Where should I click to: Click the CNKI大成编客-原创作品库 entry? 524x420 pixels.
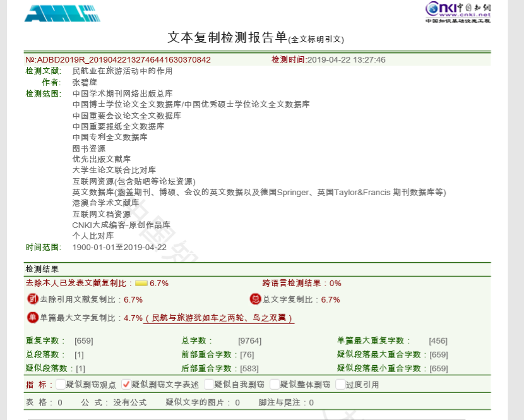tap(121, 225)
